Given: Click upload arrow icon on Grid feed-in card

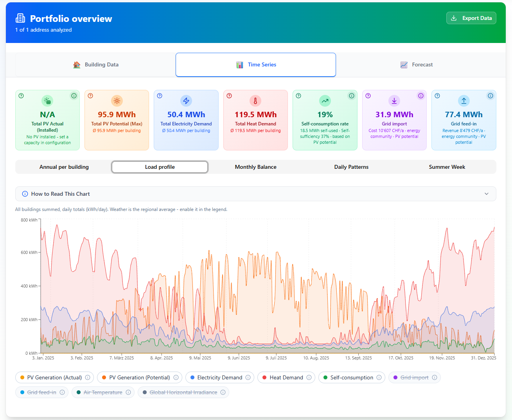Looking at the screenshot, I should 464,101.
